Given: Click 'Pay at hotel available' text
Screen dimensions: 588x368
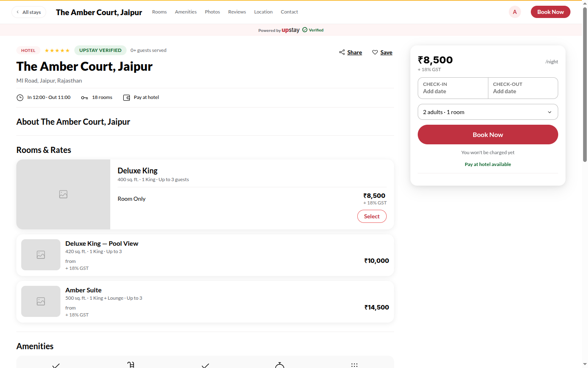Looking at the screenshot, I should point(488,164).
